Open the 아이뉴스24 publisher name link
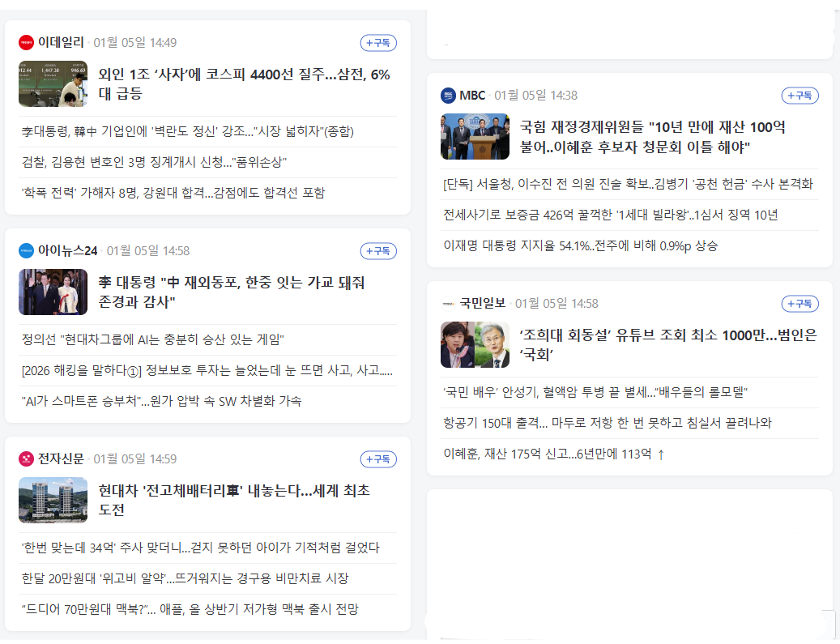840x644 pixels. [x=67, y=251]
